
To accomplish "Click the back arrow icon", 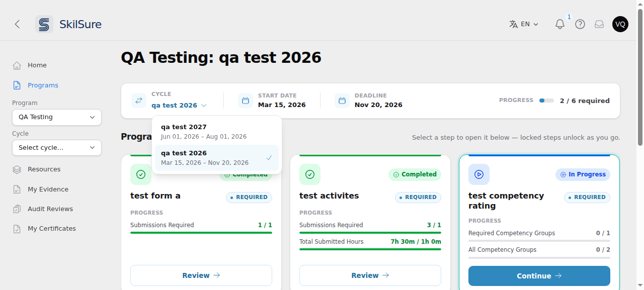I will point(17,24).
